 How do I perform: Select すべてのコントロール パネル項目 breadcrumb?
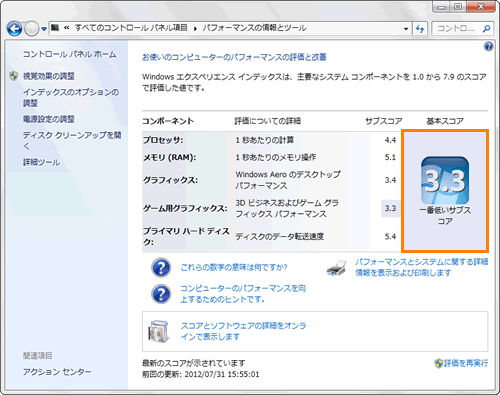click(131, 28)
